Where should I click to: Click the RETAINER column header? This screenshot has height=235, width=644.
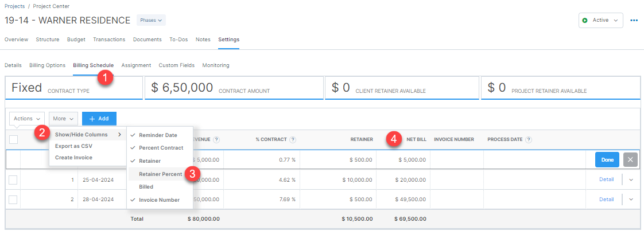tap(362, 139)
